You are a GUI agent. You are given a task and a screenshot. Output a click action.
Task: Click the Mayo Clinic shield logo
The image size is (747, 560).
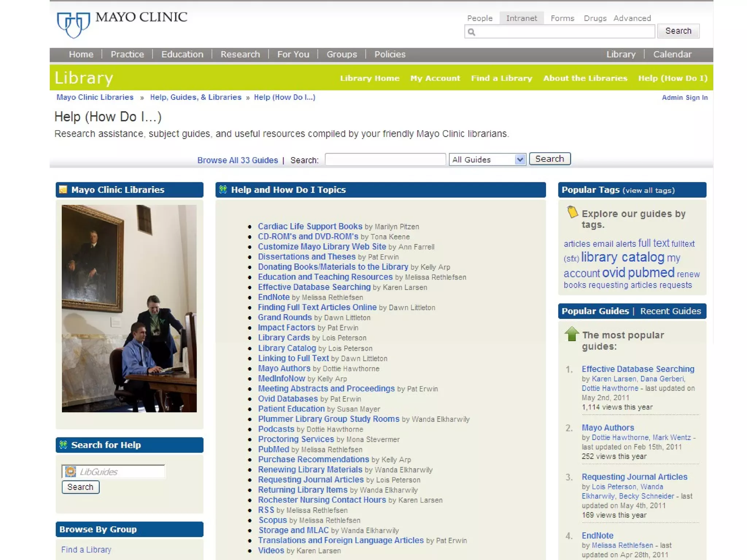73,24
